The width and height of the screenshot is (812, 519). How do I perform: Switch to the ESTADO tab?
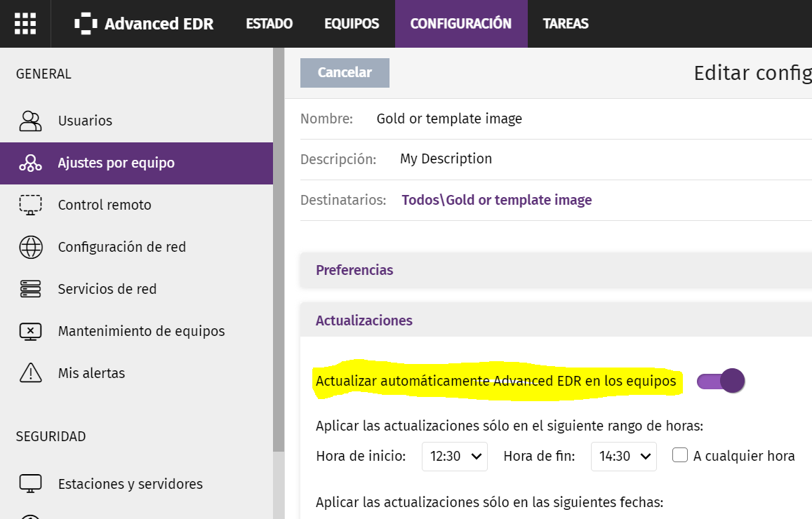click(x=269, y=24)
